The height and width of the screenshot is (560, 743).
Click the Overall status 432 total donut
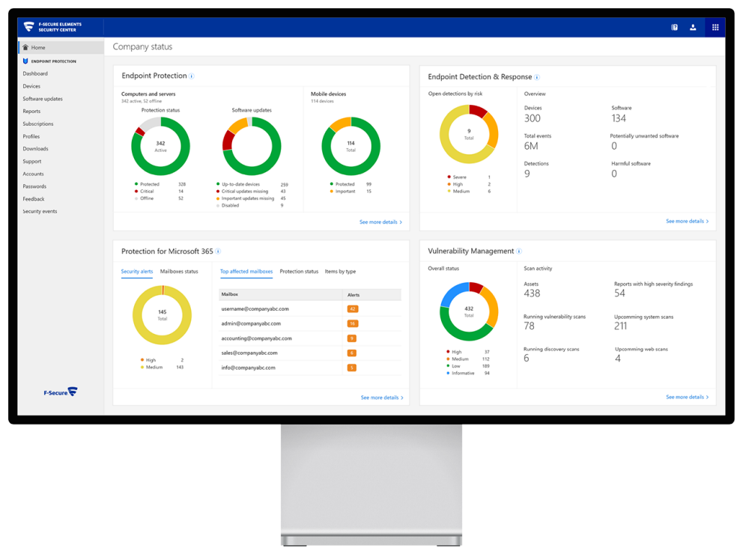(x=469, y=311)
